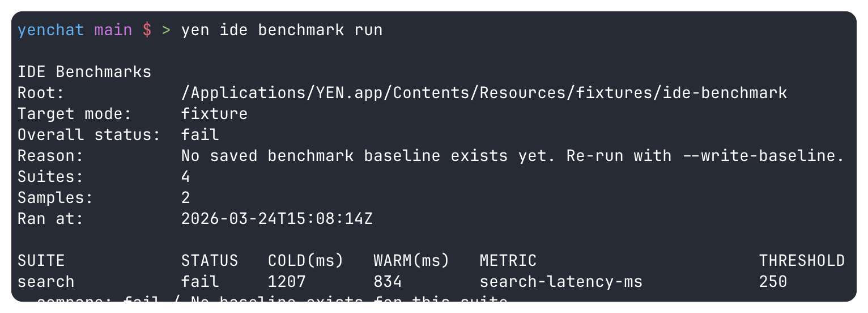Screen dimensions: 868x313
Task: Click the 'THRESHOLD' column header
Action: point(802,261)
